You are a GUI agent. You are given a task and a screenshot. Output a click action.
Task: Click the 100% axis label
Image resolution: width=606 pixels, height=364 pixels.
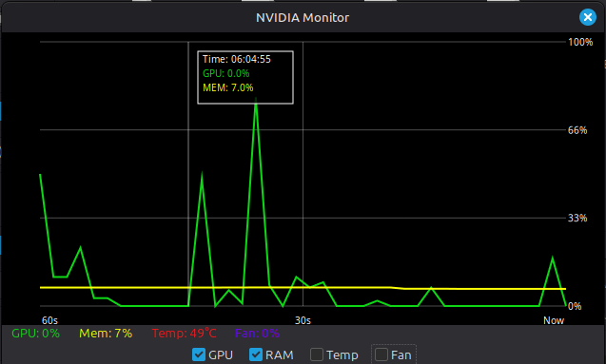click(580, 42)
